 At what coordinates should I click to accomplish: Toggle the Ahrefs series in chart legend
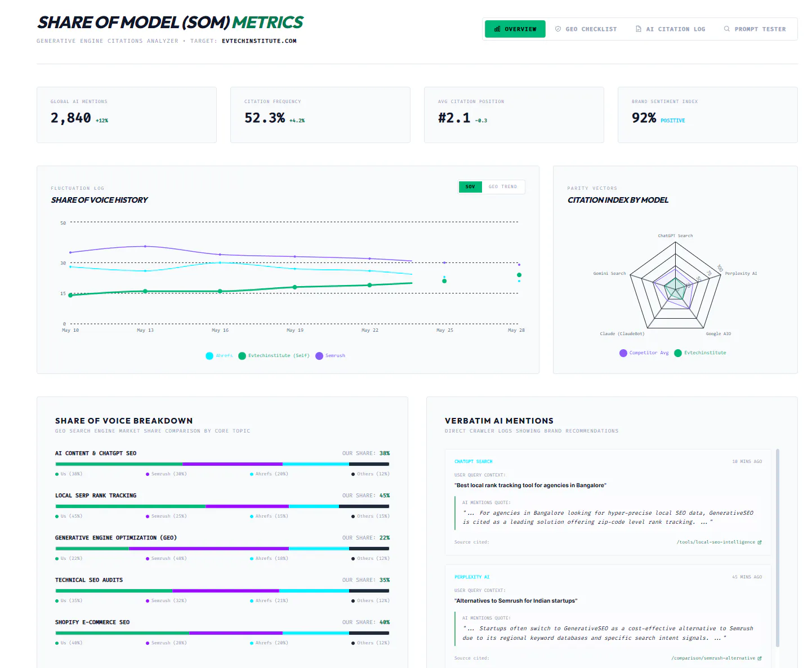(219, 355)
